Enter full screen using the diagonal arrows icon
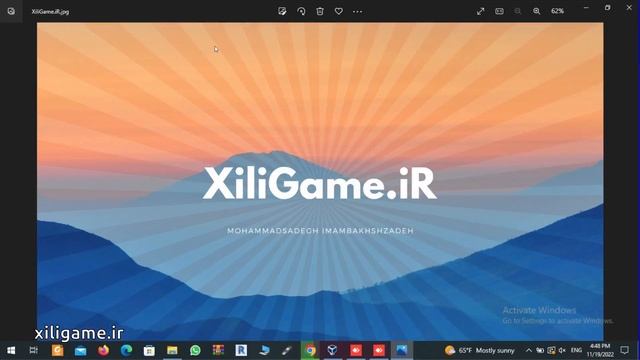This screenshot has height=360, width=640. (x=480, y=11)
